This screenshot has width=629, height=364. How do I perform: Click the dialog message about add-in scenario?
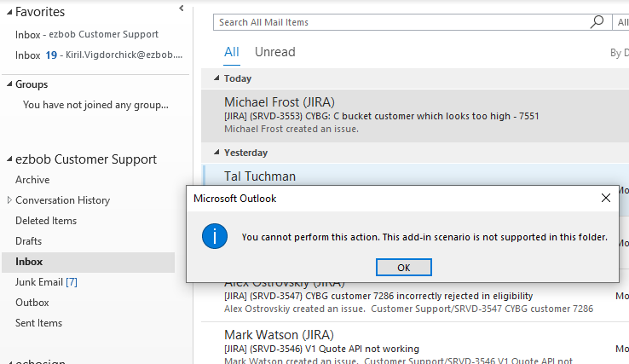pyautogui.click(x=424, y=237)
